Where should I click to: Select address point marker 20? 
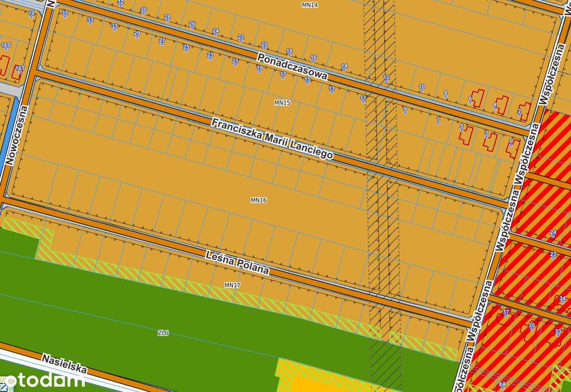pyautogui.click(x=264, y=45)
